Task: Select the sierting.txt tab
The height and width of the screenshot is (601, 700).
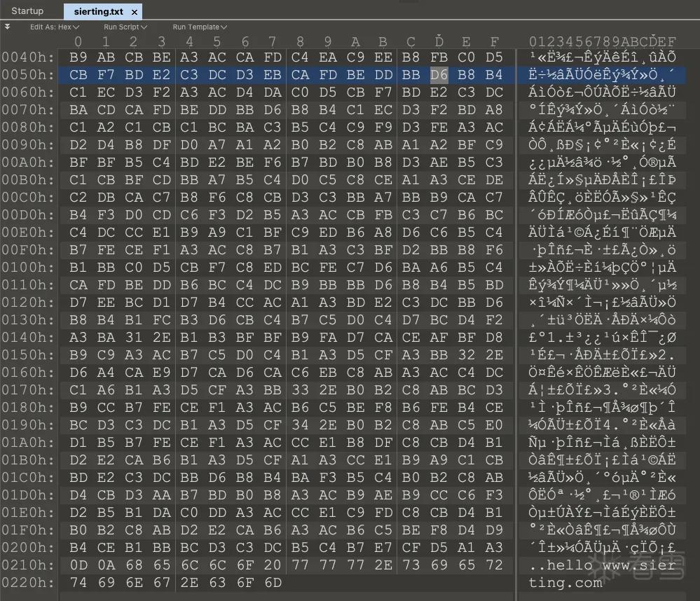Action: point(98,12)
